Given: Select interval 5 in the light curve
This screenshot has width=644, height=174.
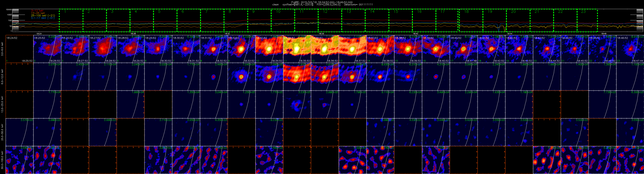Looking at the screenshot, I should tap(165, 21).
